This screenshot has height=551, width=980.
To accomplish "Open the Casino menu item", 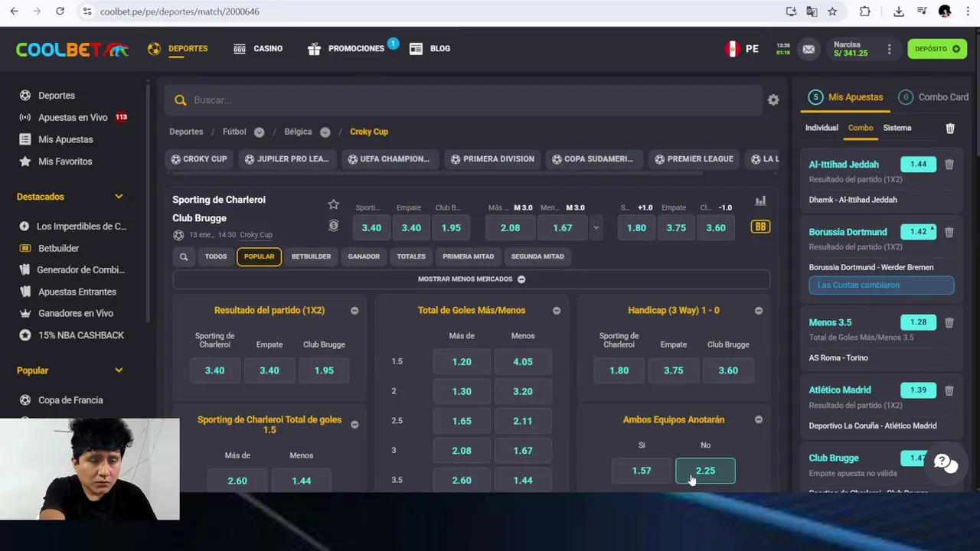I will point(258,49).
